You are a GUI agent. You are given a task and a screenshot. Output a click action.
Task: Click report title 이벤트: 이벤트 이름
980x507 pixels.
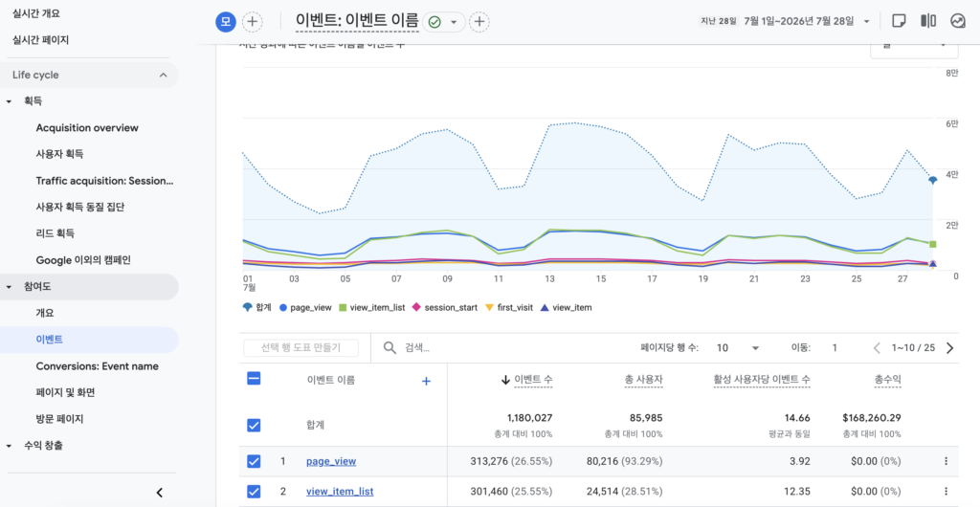357,21
